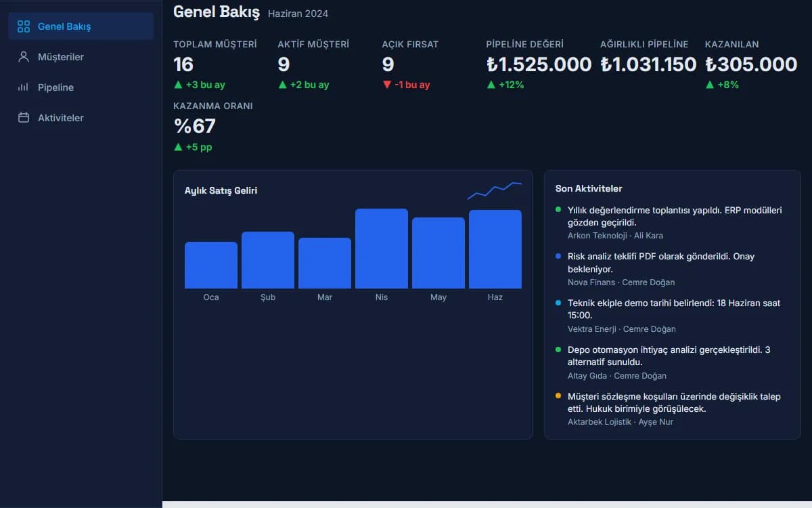Click Kazanılan amount ₺305.000
The width and height of the screenshot is (812, 508).
(751, 64)
